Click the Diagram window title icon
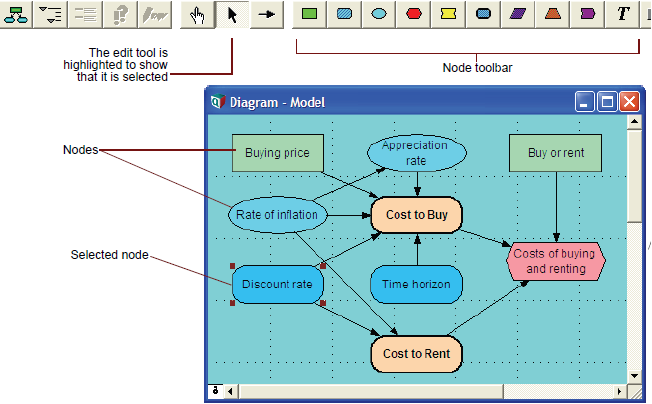Image resolution: width=652 pixels, height=404 pixels. tap(218, 101)
